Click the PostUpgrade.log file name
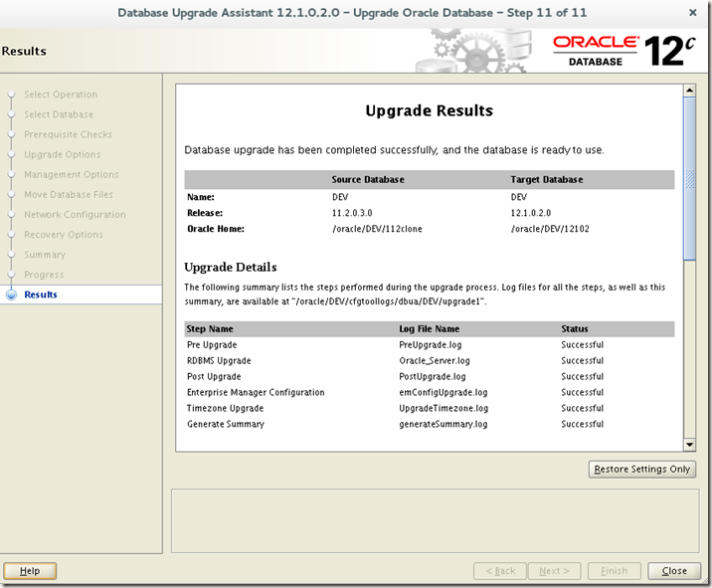 [433, 377]
